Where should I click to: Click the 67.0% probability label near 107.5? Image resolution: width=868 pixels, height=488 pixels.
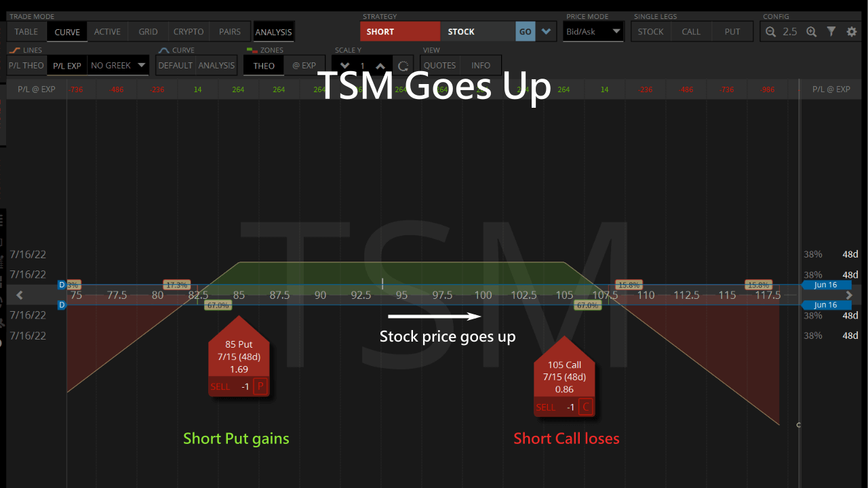click(587, 306)
